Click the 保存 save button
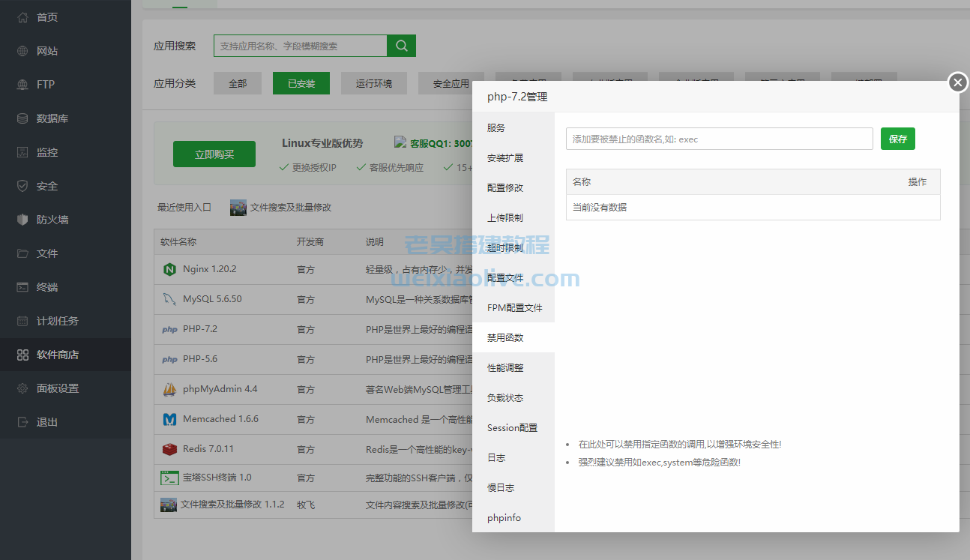The height and width of the screenshot is (560, 970). 897,139
